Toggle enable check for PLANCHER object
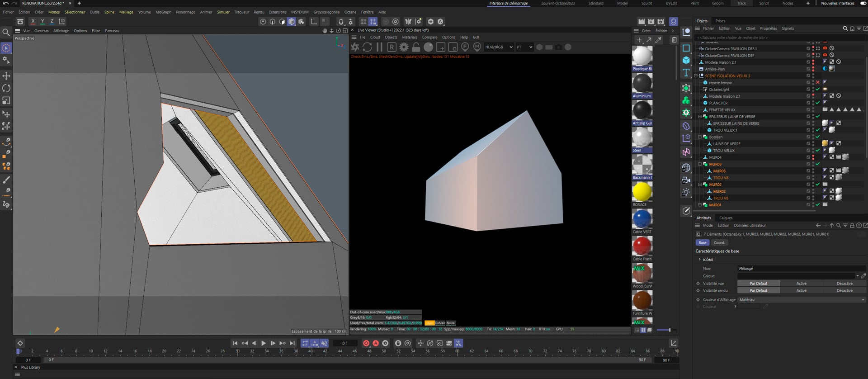The height and width of the screenshot is (379, 868). 817,103
